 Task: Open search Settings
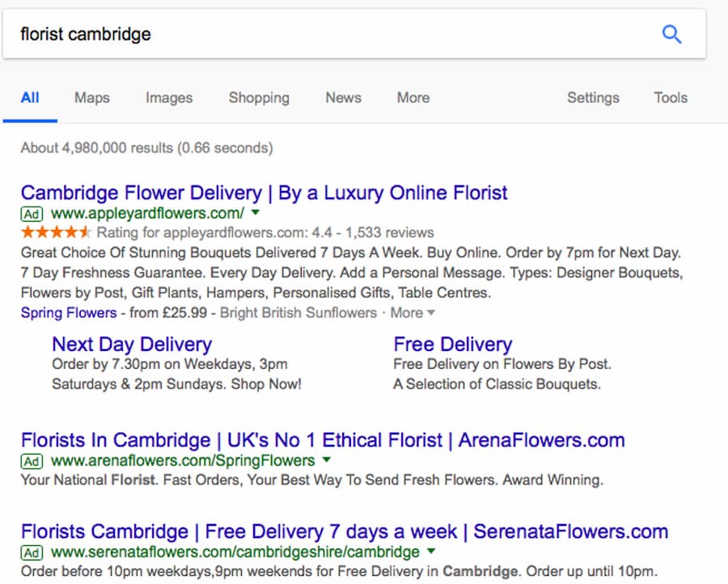594,98
